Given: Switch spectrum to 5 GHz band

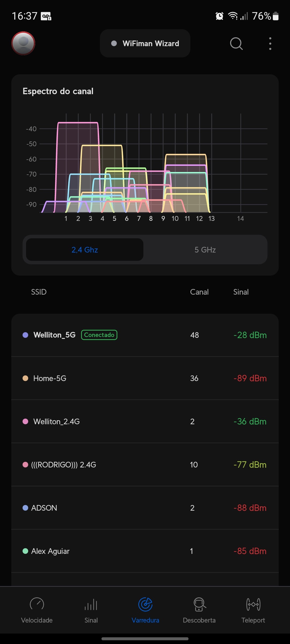Looking at the screenshot, I should pyautogui.click(x=205, y=250).
